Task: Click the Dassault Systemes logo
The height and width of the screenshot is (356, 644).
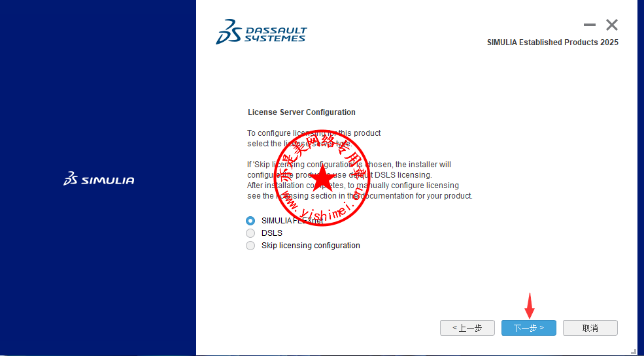Action: pyautogui.click(x=262, y=31)
